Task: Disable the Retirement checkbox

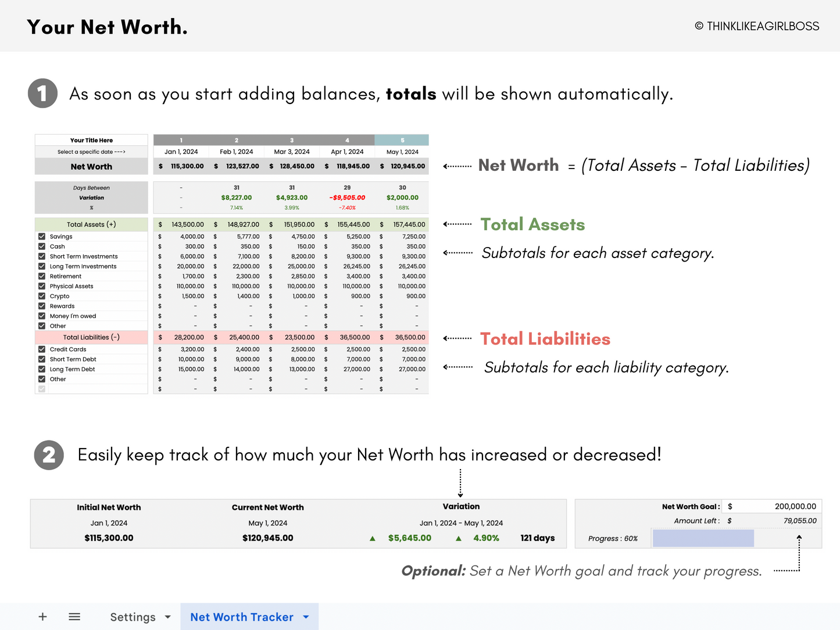Action: click(x=41, y=275)
